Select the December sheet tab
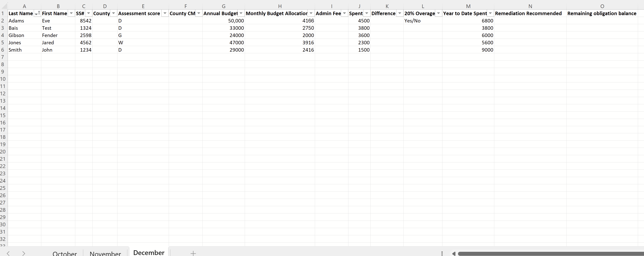 (149, 252)
